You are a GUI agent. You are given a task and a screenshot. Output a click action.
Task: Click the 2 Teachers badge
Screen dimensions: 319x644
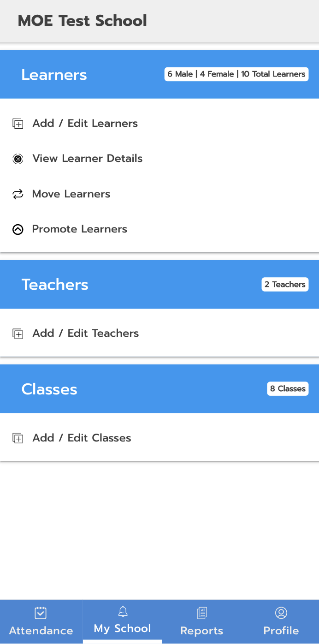tap(285, 285)
